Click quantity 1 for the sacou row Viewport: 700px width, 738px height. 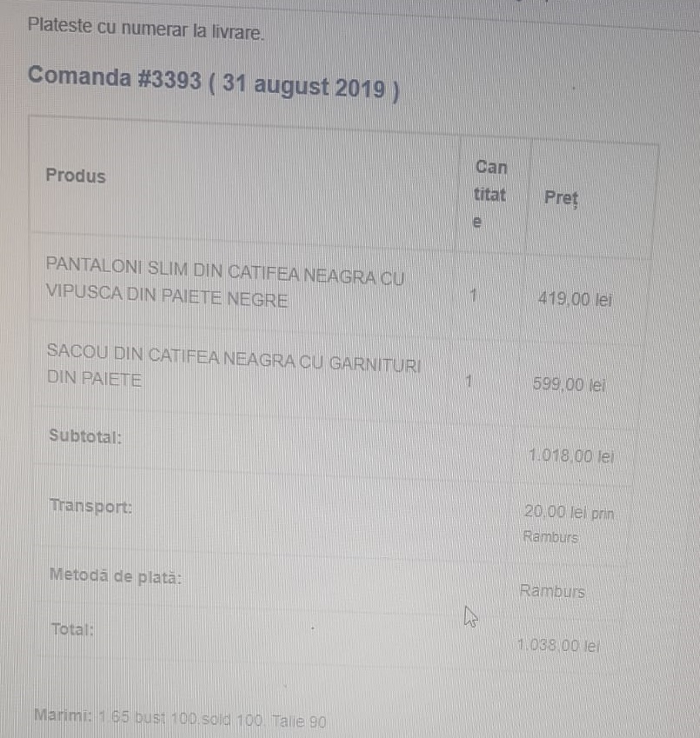[469, 381]
